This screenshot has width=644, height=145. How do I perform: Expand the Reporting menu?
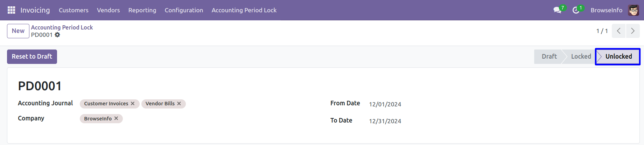(x=142, y=10)
